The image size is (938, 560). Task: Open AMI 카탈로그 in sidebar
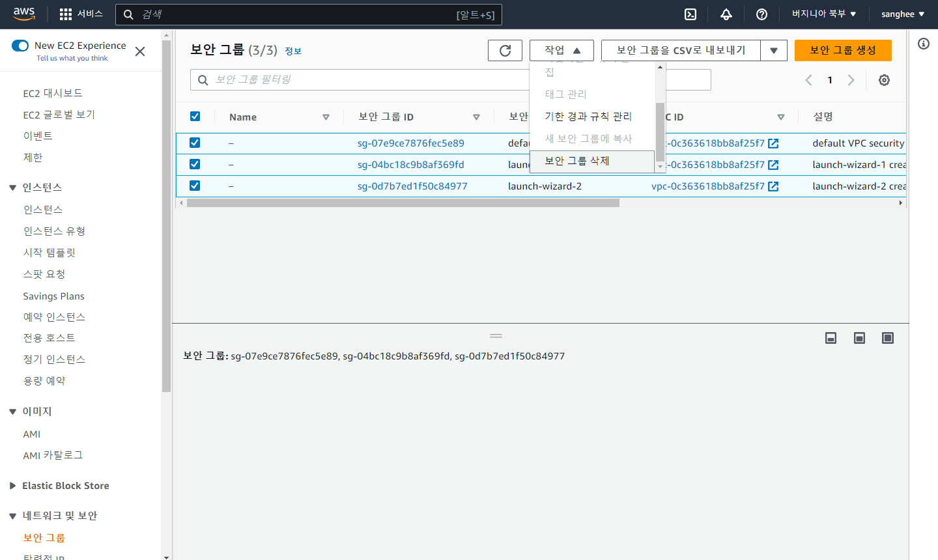click(x=53, y=455)
